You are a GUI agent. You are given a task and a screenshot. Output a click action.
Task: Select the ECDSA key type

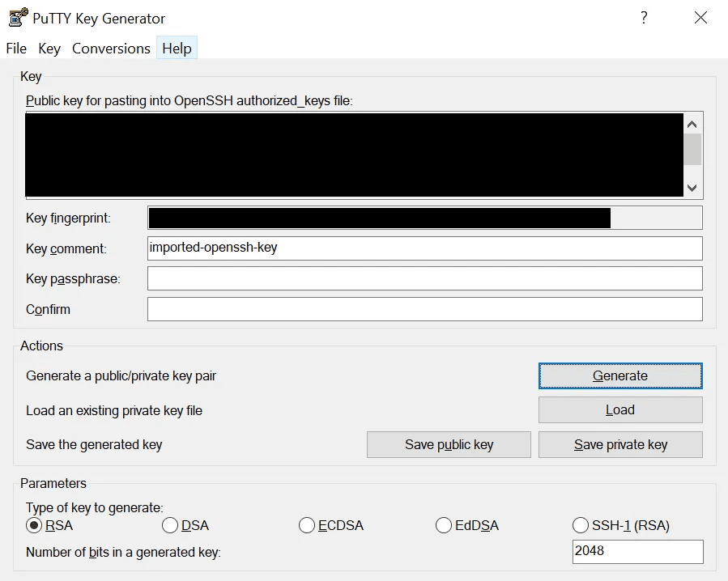coord(331,525)
